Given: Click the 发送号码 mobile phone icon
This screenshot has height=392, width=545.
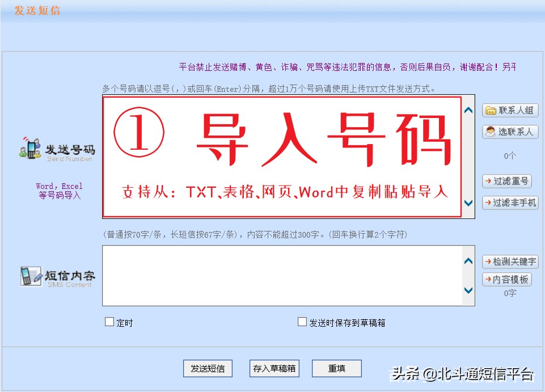Looking at the screenshot, I should click(31, 149).
